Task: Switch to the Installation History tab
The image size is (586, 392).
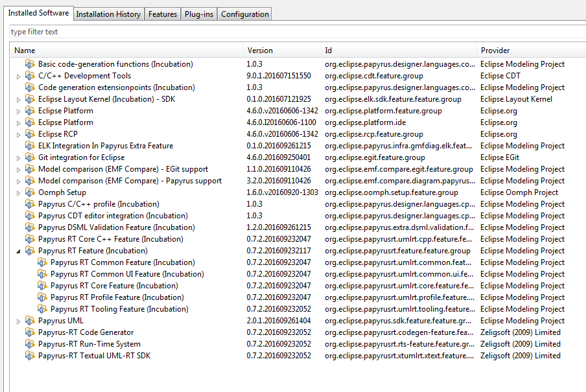Action: pyautogui.click(x=108, y=14)
